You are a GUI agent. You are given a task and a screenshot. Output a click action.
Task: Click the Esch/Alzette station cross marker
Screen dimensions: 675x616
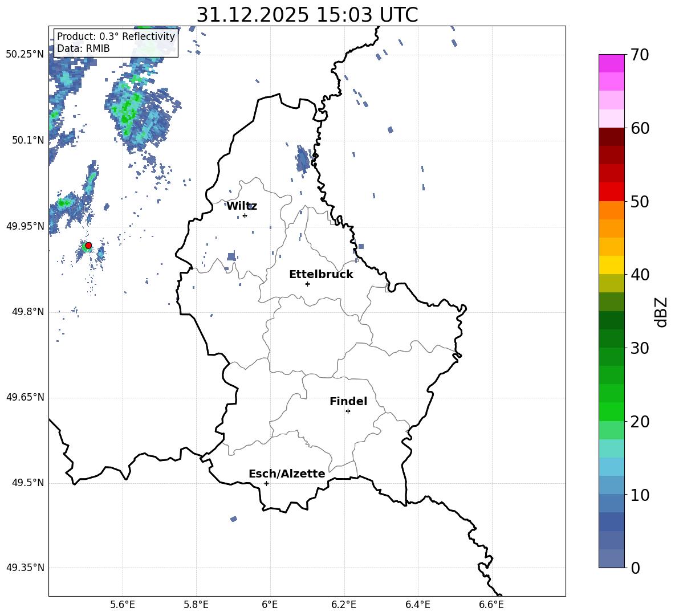[266, 483]
